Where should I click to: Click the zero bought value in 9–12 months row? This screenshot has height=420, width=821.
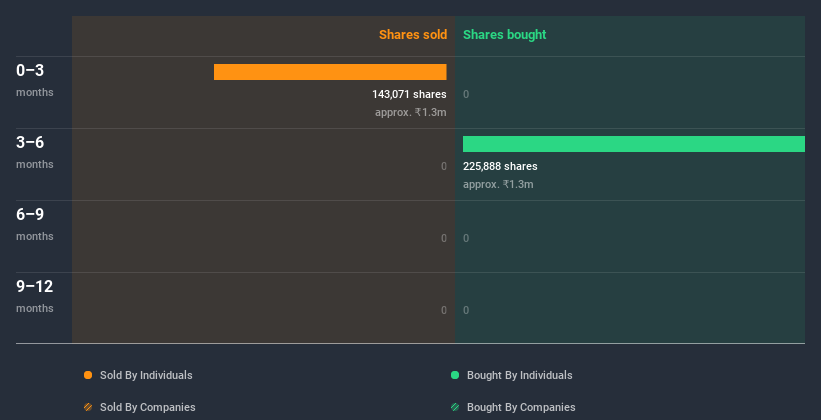[466, 310]
